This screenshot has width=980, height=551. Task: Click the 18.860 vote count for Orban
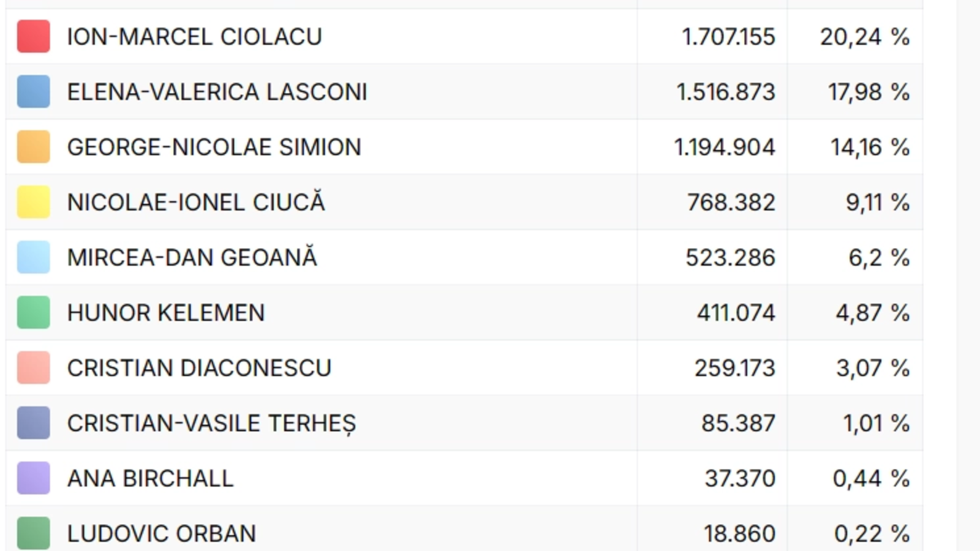coord(739,534)
